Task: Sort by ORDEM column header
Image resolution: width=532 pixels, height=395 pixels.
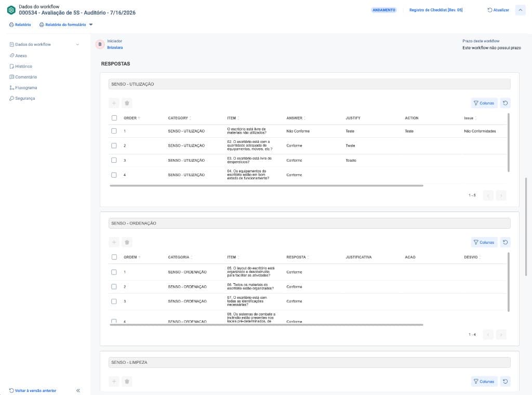Action: 132,257
